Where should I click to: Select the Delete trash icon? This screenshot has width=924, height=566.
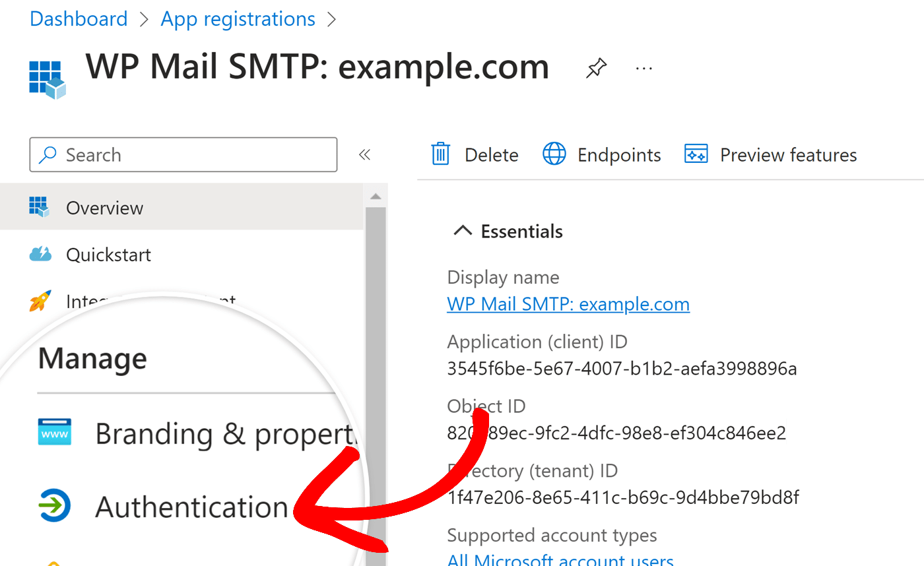click(441, 154)
